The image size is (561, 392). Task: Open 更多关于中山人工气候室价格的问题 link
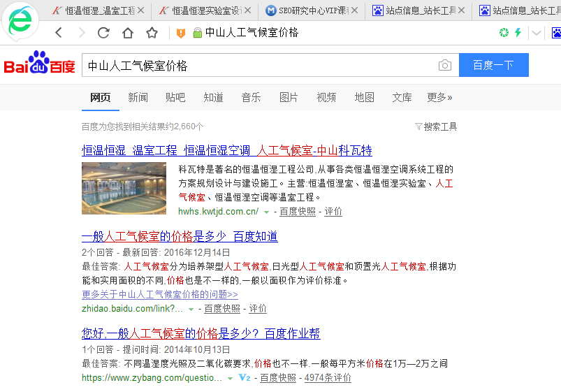(159, 294)
